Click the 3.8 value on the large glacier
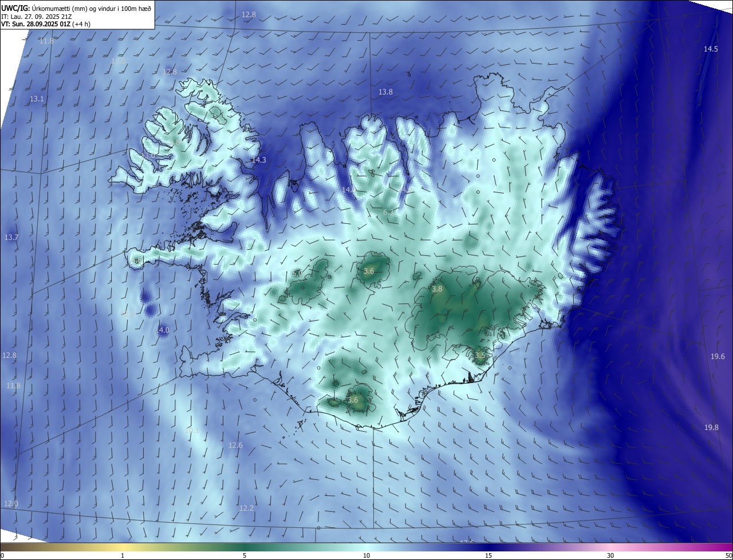This screenshot has width=733, height=560. point(437,290)
